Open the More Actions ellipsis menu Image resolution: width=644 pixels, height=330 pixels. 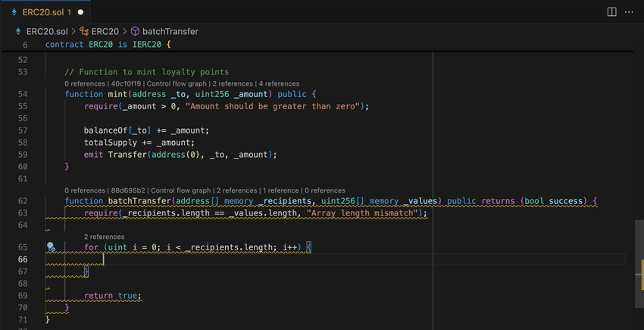point(629,12)
